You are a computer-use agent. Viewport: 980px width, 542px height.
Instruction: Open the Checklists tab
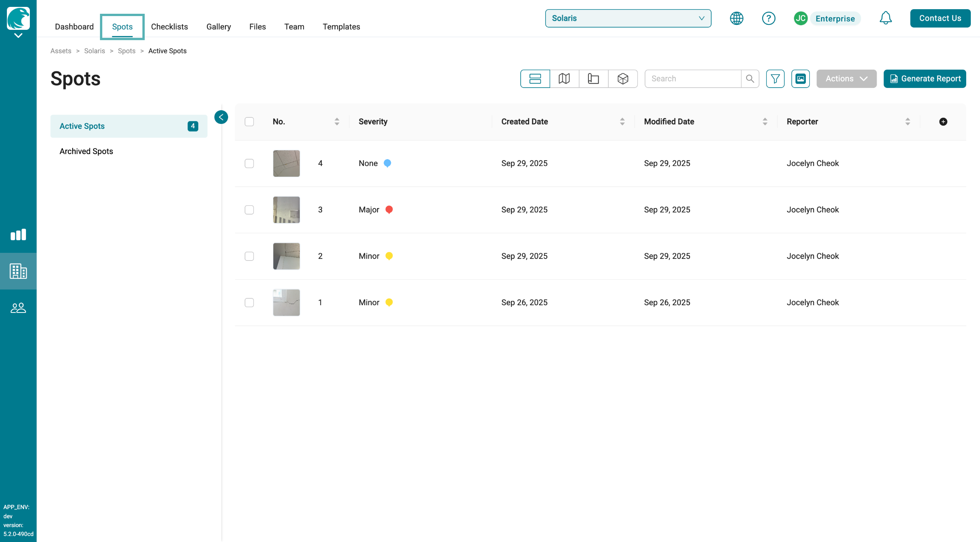coord(169,27)
